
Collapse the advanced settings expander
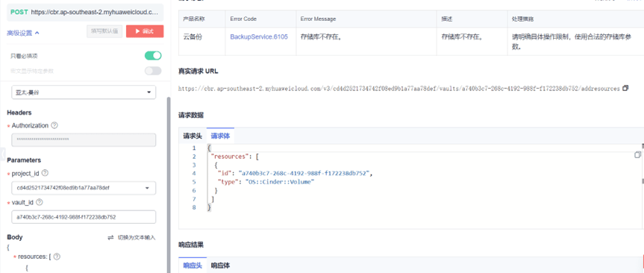tap(23, 34)
